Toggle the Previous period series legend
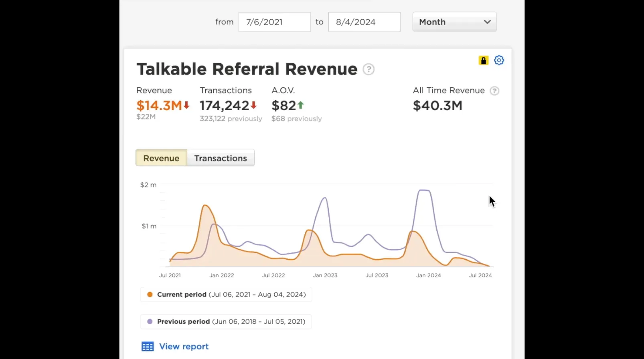The width and height of the screenshot is (644, 359). [226, 322]
